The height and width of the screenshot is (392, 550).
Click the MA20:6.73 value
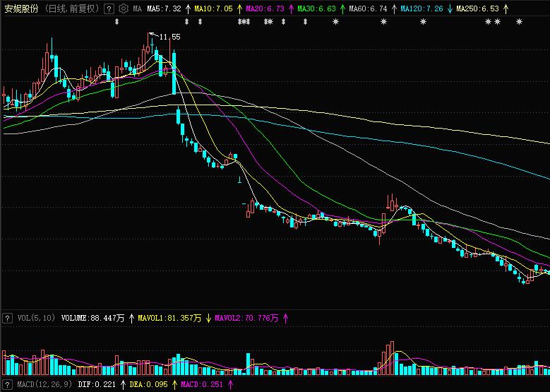pyautogui.click(x=265, y=8)
